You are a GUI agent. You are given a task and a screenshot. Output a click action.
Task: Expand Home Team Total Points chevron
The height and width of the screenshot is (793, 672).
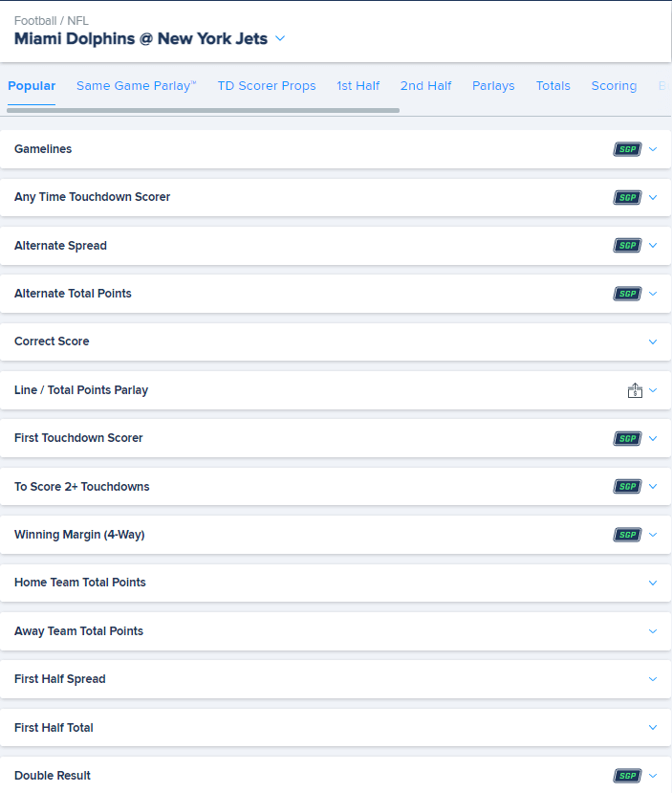click(x=653, y=584)
